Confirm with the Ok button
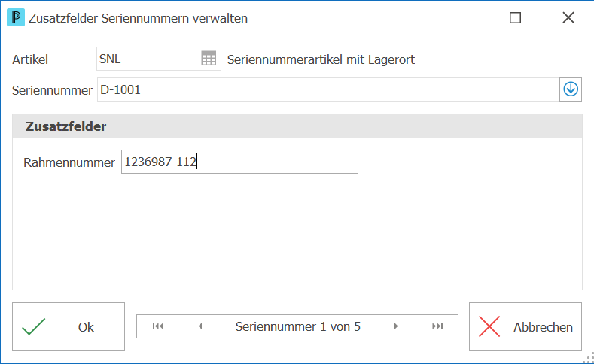594x364 pixels. [69, 326]
